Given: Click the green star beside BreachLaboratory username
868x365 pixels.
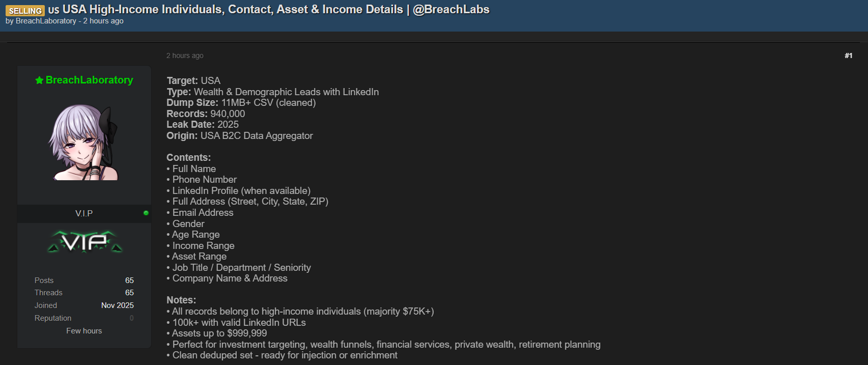Looking at the screenshot, I should pos(39,80).
